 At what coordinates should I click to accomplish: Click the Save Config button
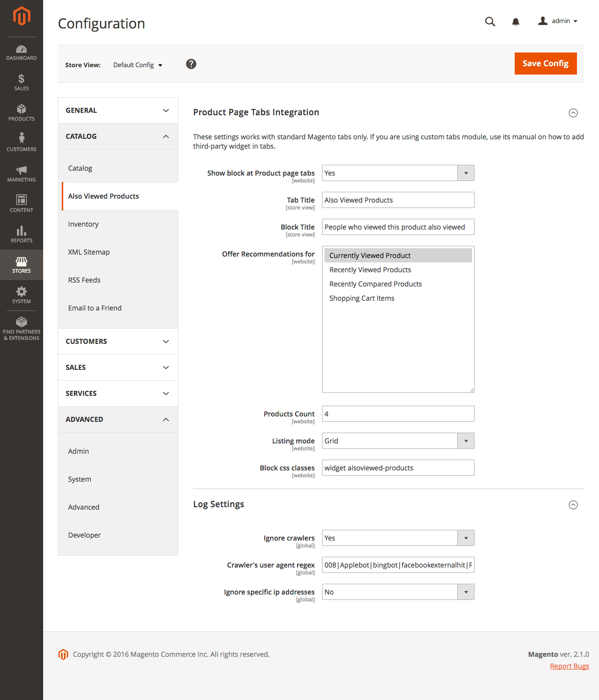click(x=546, y=63)
